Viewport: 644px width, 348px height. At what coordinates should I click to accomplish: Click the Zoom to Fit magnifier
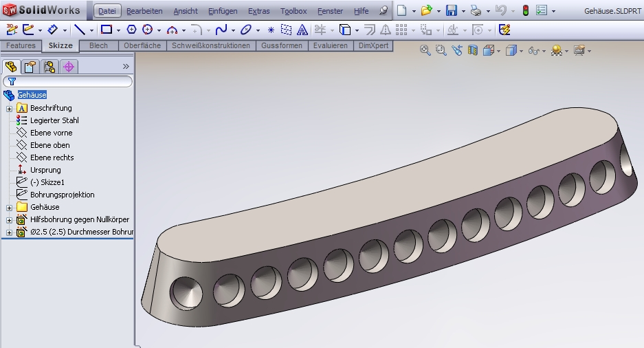425,50
